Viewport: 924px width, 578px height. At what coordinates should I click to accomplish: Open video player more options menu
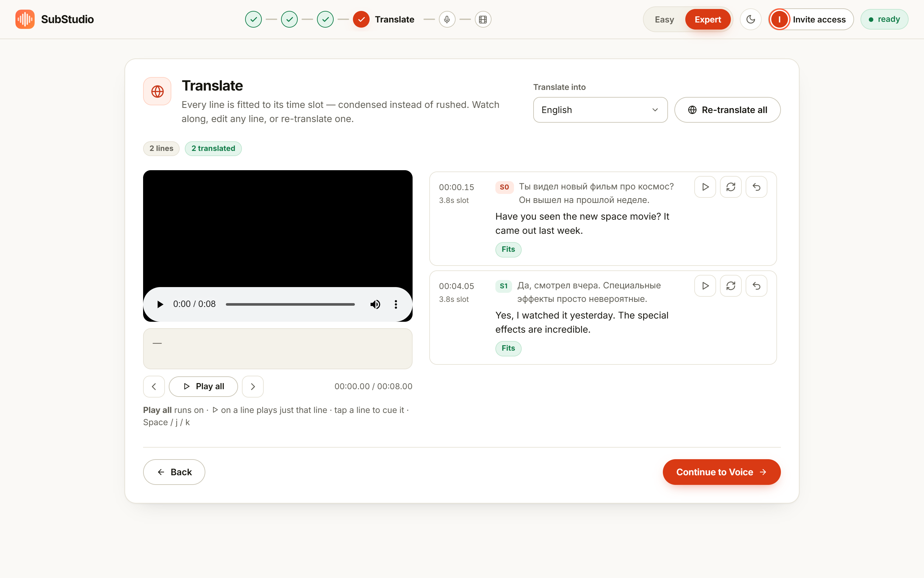396,304
